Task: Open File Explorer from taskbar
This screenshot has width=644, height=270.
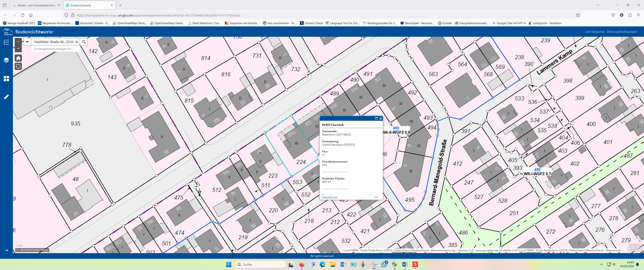Action: pyautogui.click(x=332, y=264)
